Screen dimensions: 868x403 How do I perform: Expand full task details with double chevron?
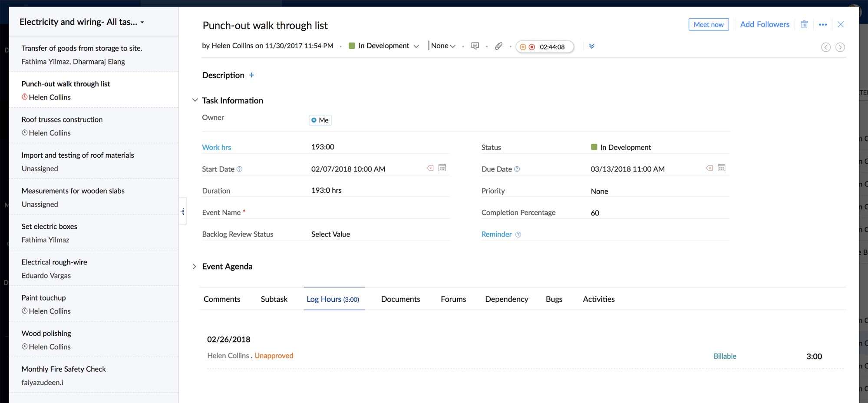[x=591, y=46]
